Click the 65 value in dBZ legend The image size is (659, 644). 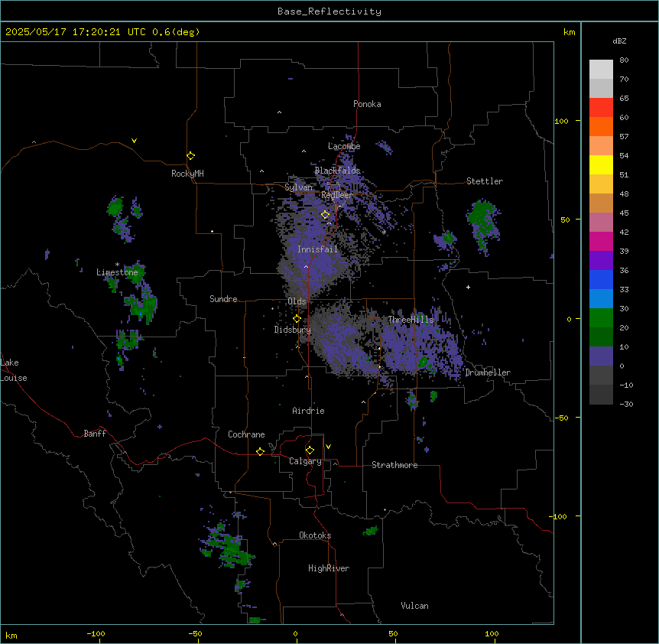(x=624, y=98)
